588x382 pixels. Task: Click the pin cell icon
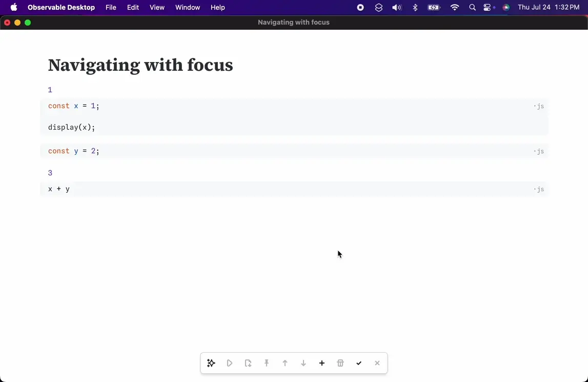267,363
